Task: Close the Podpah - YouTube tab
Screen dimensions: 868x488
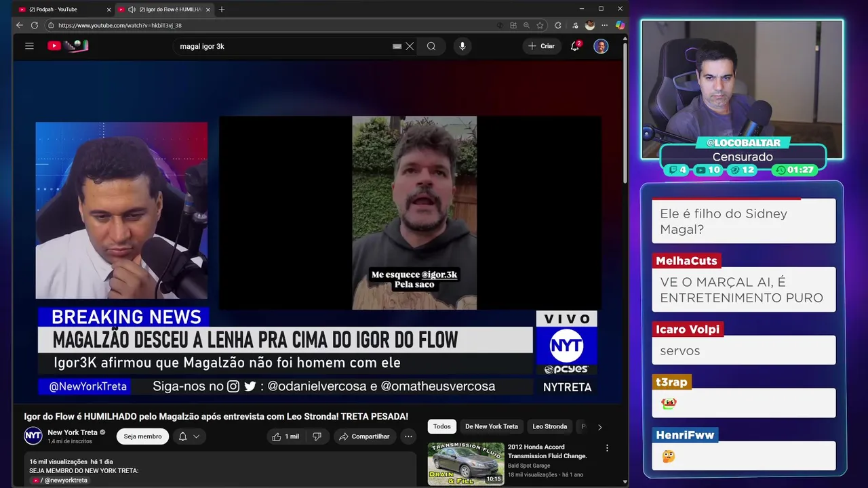Action: [x=108, y=9]
